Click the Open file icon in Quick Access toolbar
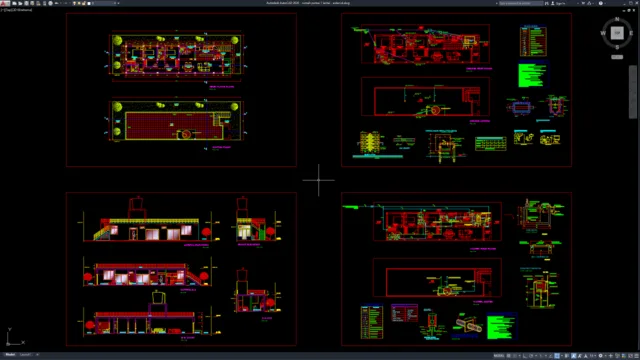The height and width of the screenshot is (360, 640). [20, 3]
